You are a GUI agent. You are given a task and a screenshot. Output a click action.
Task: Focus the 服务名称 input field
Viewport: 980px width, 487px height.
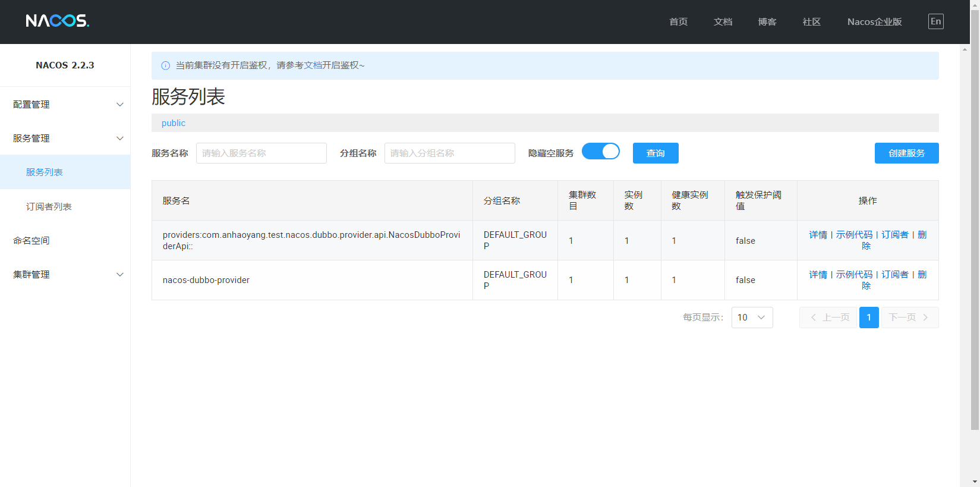pyautogui.click(x=261, y=153)
